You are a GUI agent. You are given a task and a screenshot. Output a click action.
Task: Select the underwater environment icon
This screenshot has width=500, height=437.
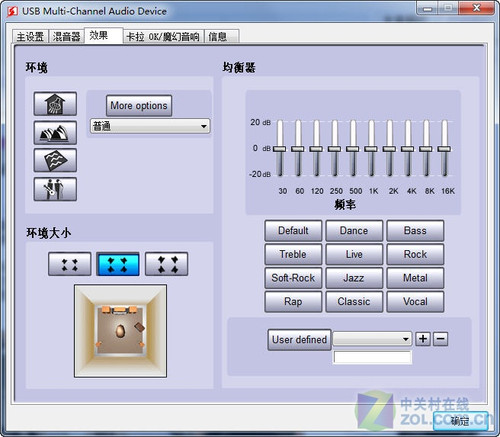55,160
